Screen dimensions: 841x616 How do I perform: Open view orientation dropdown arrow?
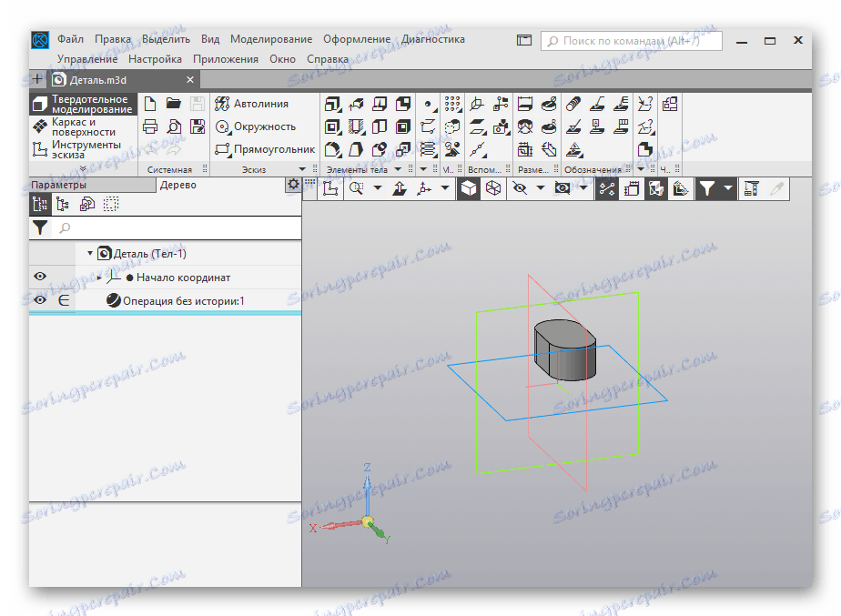click(445, 188)
